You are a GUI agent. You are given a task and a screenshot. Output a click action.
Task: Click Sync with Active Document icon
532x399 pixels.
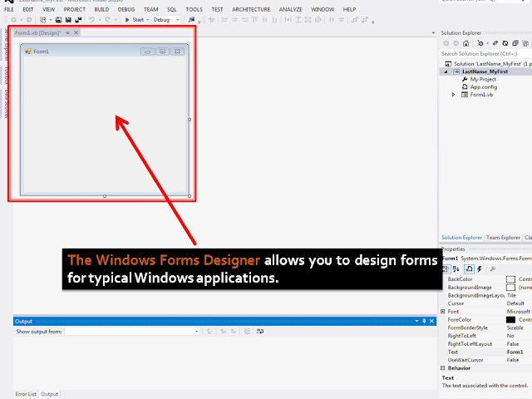pos(495,43)
